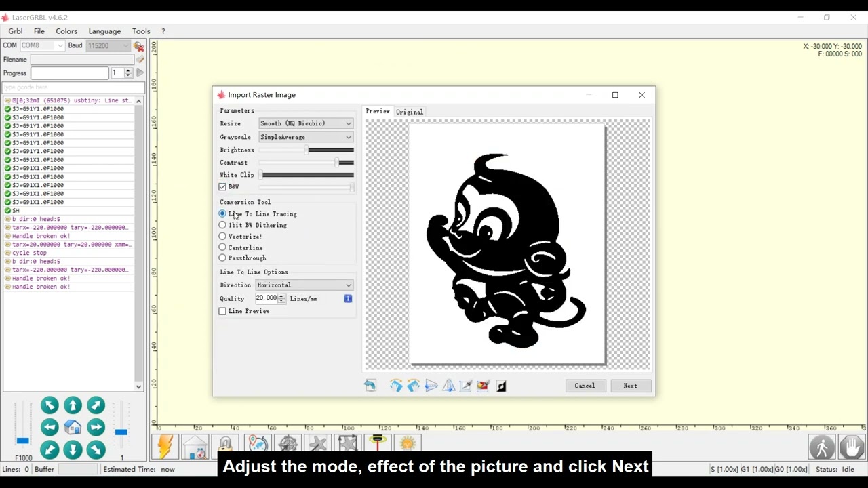Click the second rotate hands icon
868x488 pixels.
413,386
